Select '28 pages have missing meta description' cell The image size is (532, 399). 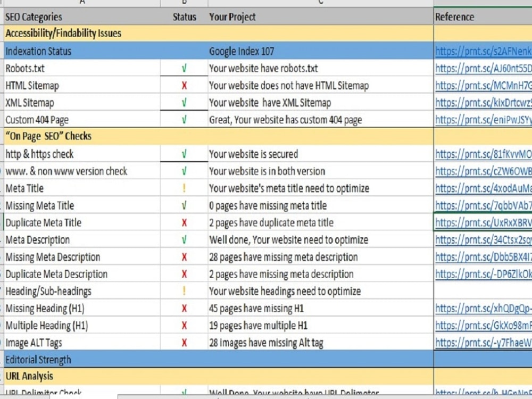pos(321,257)
